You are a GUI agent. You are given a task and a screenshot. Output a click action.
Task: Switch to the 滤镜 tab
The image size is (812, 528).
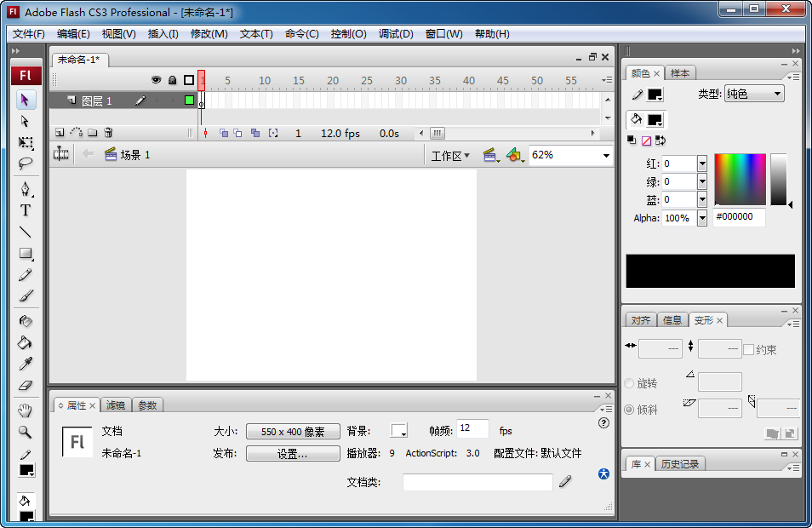pyautogui.click(x=116, y=405)
